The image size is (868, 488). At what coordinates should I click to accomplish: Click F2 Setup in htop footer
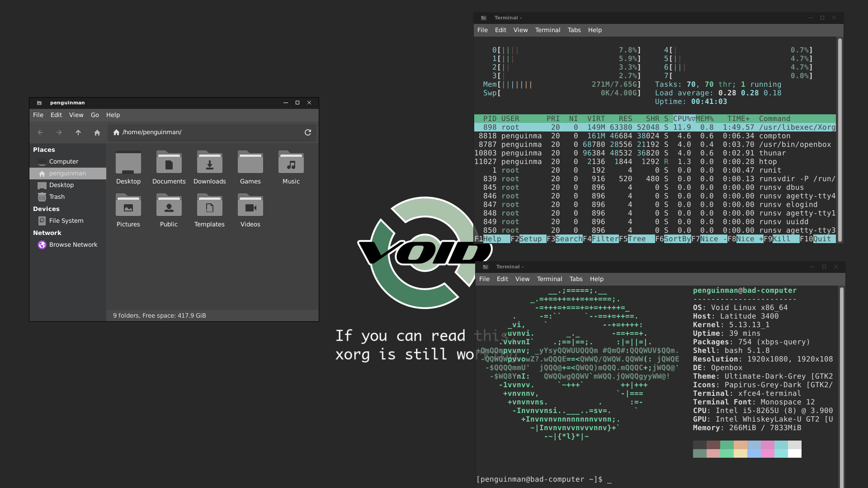coord(528,239)
